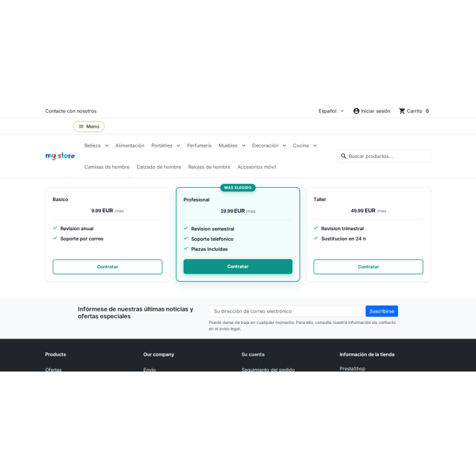Click the Sustitucion en 24 h text
This screenshot has width=476, height=476.
(x=343, y=239)
